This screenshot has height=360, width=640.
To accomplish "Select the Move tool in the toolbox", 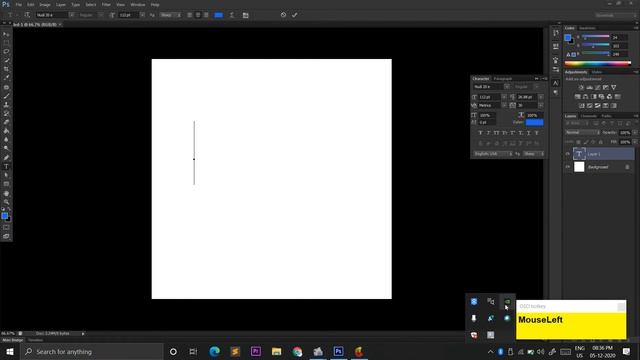I will pos(6,34).
